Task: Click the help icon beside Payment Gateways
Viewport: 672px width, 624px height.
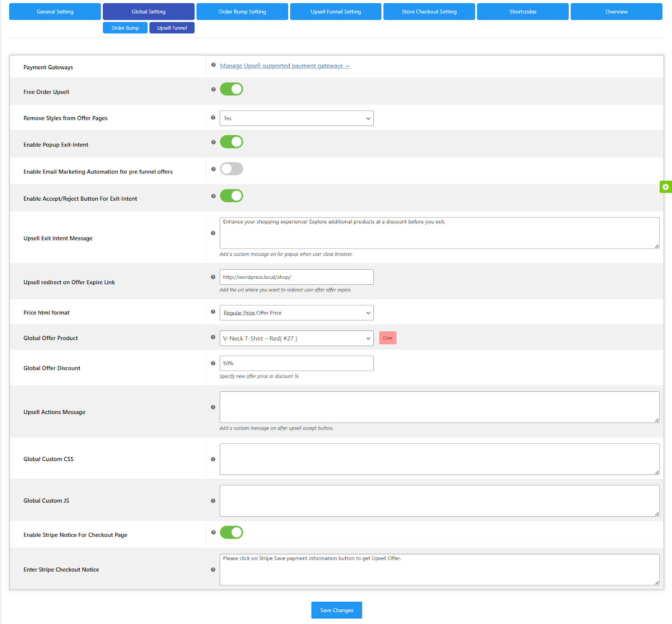Action: pos(213,66)
